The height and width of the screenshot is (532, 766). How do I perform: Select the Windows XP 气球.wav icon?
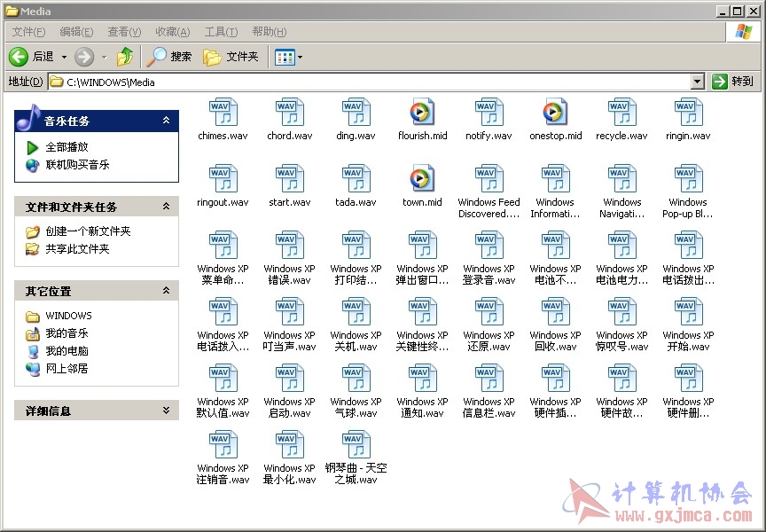[x=356, y=378]
